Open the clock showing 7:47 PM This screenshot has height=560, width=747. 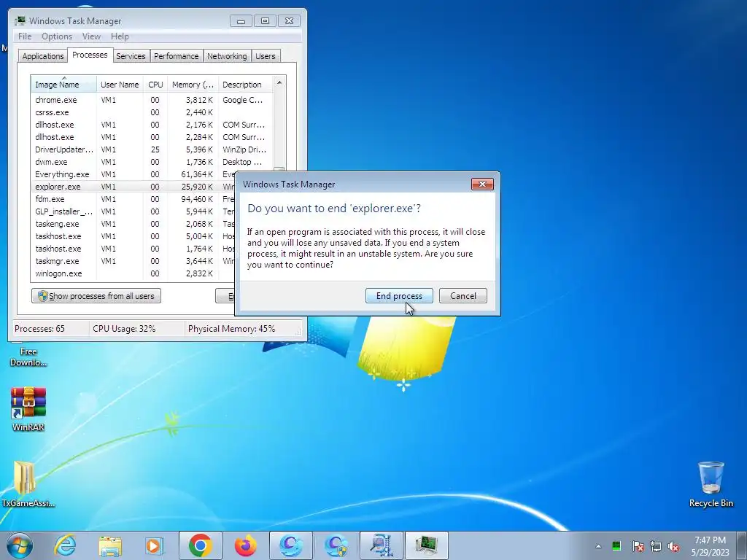[711, 546]
